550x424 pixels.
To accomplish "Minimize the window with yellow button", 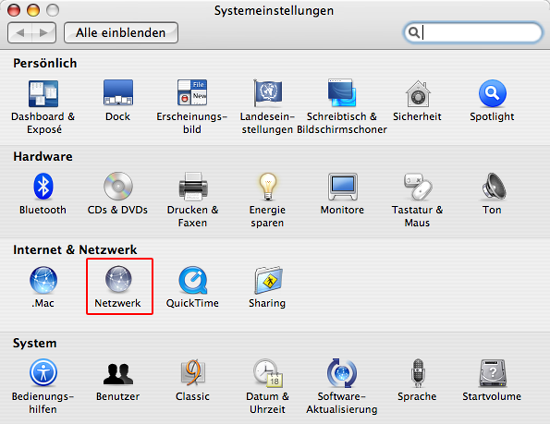I will [33, 10].
